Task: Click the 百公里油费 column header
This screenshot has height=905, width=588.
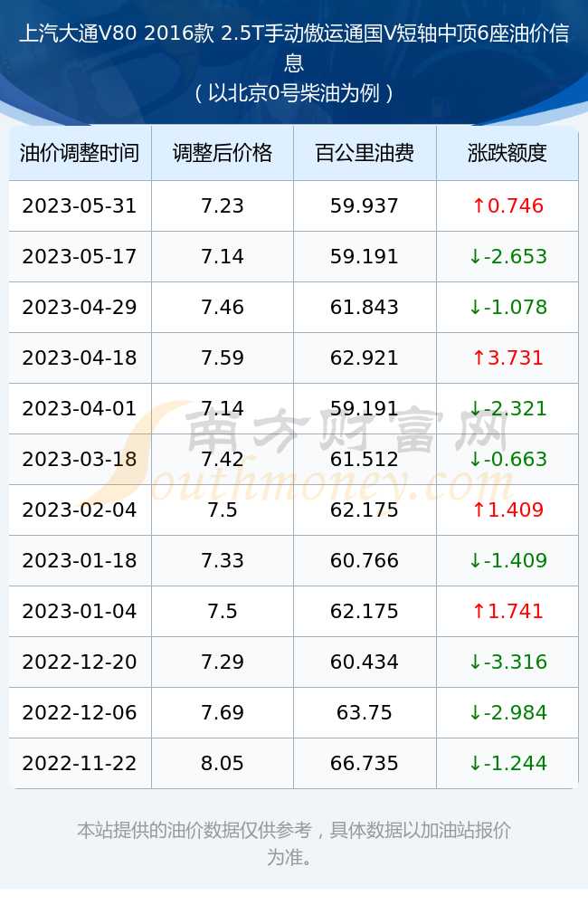Action: [365, 153]
